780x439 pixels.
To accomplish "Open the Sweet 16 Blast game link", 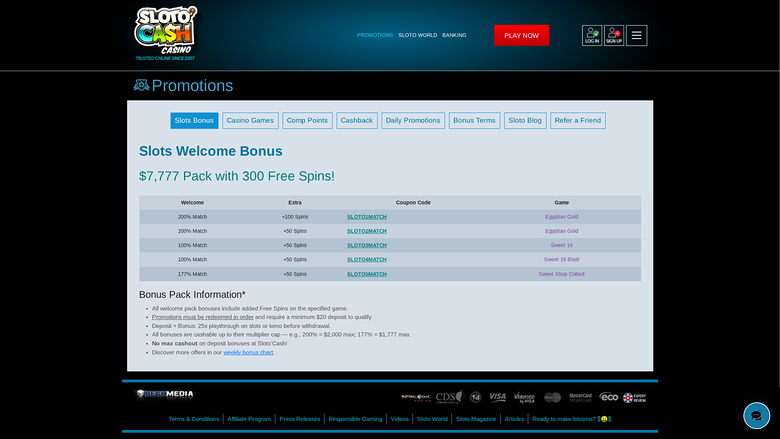I will pyautogui.click(x=561, y=260).
